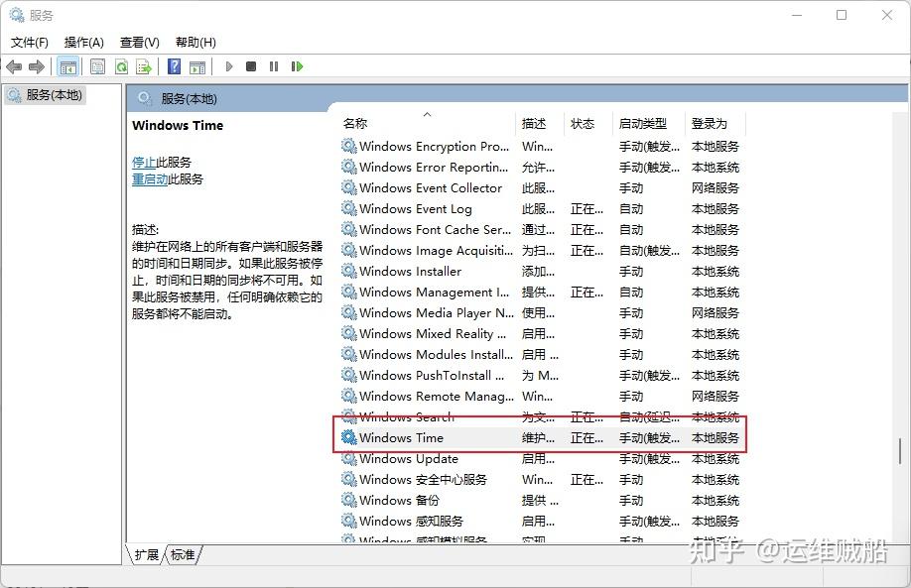The height and width of the screenshot is (588, 911).
Task: Pause the service with the pause icon
Action: (274, 66)
